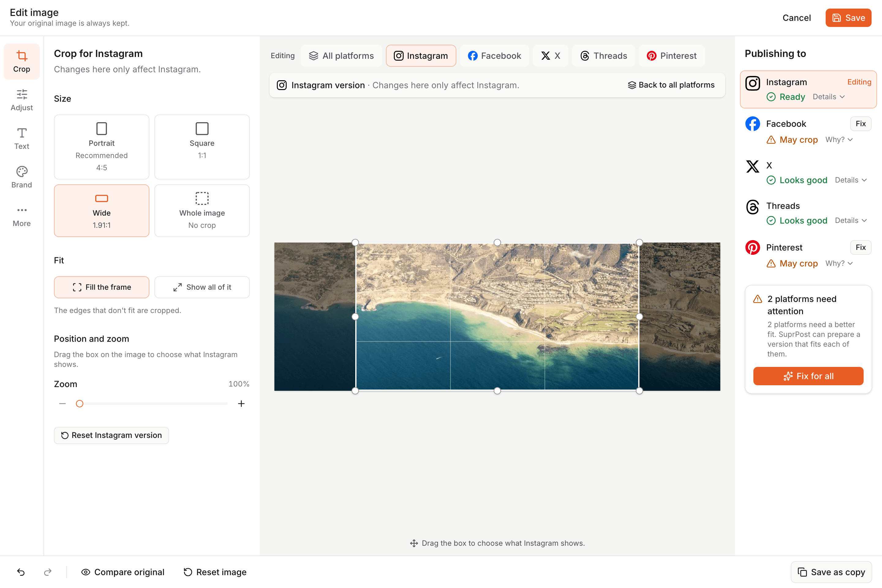This screenshot has height=588, width=882.
Task: Click Threads logo in Publishing to list
Action: click(752, 207)
